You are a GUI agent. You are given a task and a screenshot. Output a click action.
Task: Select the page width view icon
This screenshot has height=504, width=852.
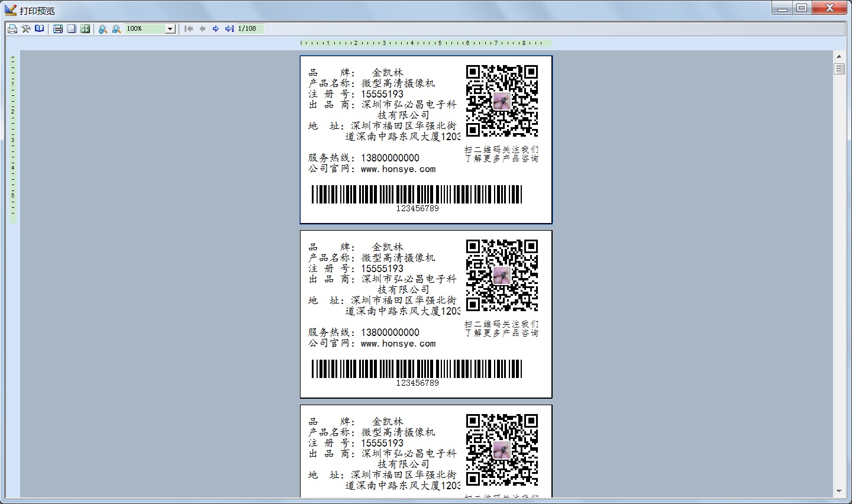58,29
